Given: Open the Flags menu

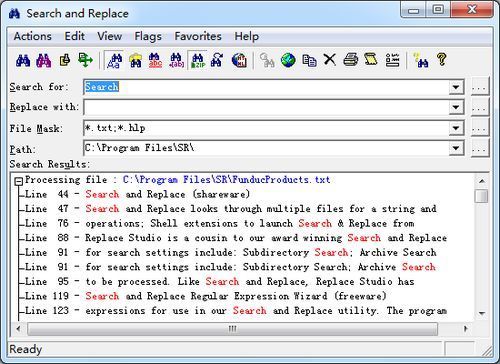Looking at the screenshot, I should 148,36.
